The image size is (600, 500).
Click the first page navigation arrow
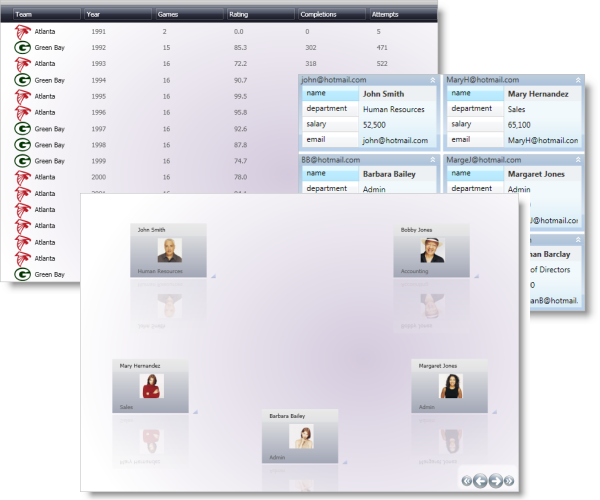[467, 482]
